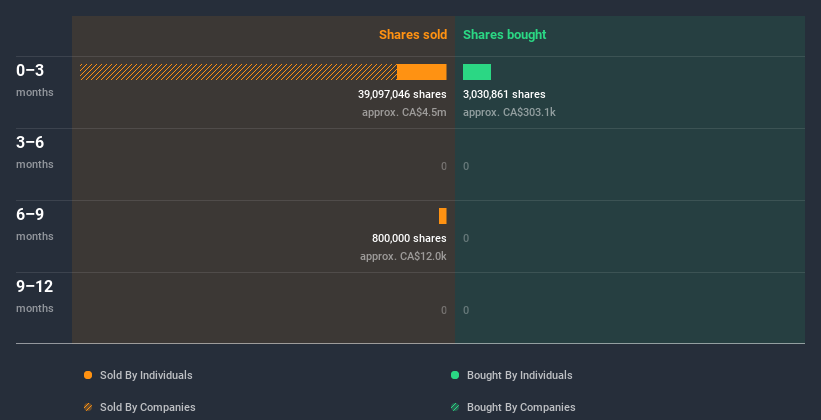Click the 0–3 months row label
Viewport: 821px width, 420px height.
click(x=35, y=80)
